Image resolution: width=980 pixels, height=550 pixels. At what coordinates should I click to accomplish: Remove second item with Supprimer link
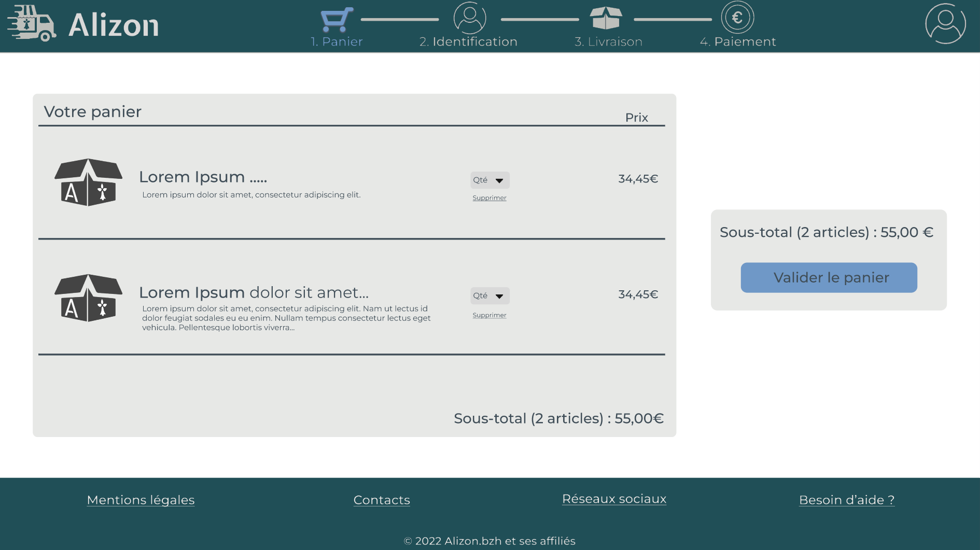point(489,315)
